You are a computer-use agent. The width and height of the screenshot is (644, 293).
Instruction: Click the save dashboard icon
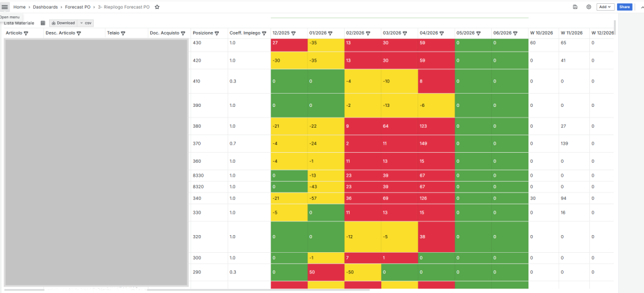pyautogui.click(x=575, y=7)
